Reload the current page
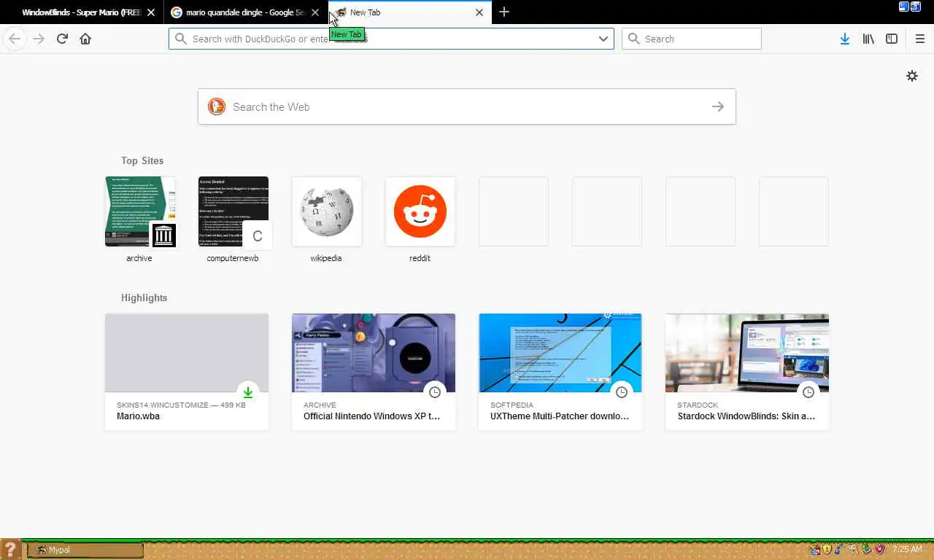 click(x=62, y=39)
